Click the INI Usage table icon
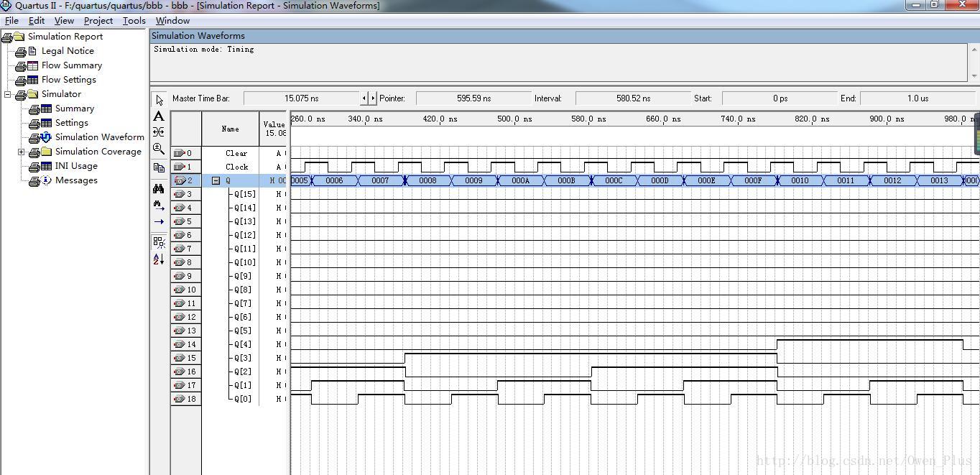Screen dimensions: 980x475 pyautogui.click(x=46, y=166)
